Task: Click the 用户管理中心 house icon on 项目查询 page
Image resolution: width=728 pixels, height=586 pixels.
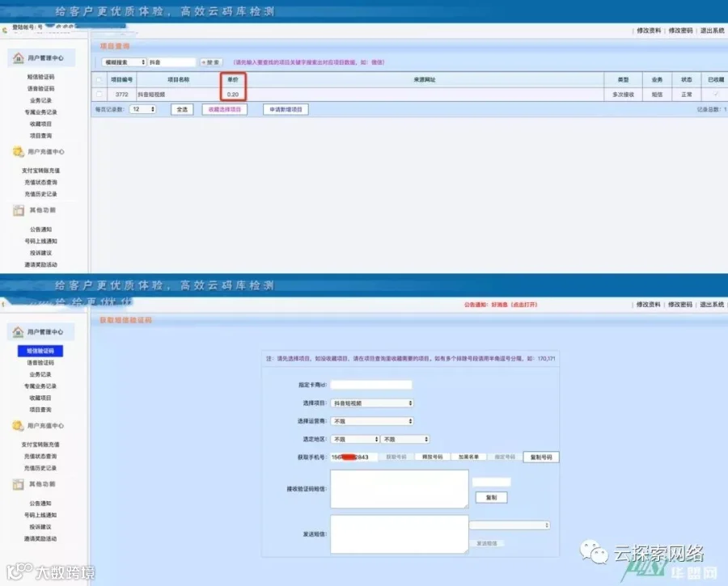Action: pos(18,58)
